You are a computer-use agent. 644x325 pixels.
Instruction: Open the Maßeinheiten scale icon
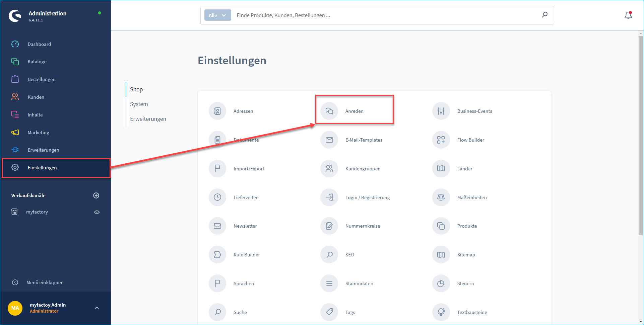point(441,197)
